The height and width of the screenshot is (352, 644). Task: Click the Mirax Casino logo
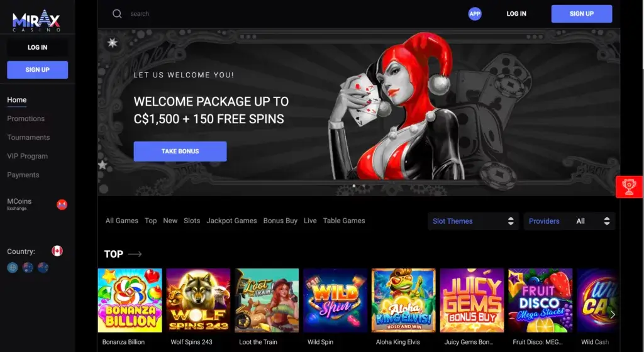click(36, 21)
